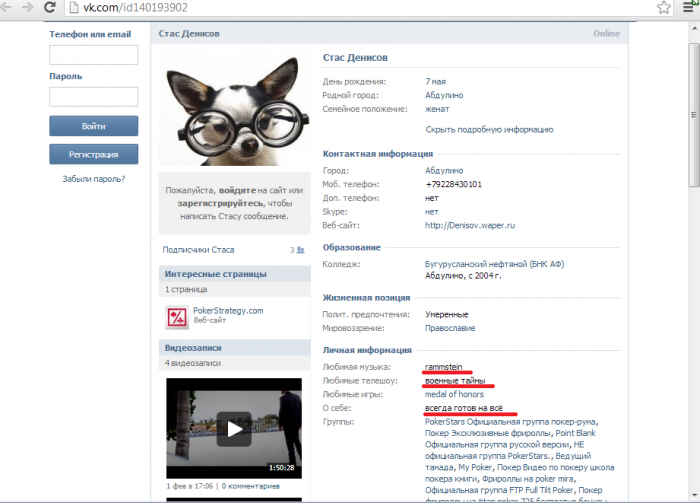Open the Забыли пароль? link

click(93, 179)
